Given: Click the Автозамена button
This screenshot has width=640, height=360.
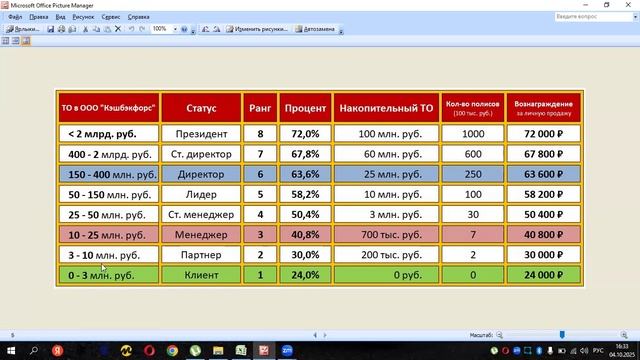Looking at the screenshot, I should [x=315, y=29].
